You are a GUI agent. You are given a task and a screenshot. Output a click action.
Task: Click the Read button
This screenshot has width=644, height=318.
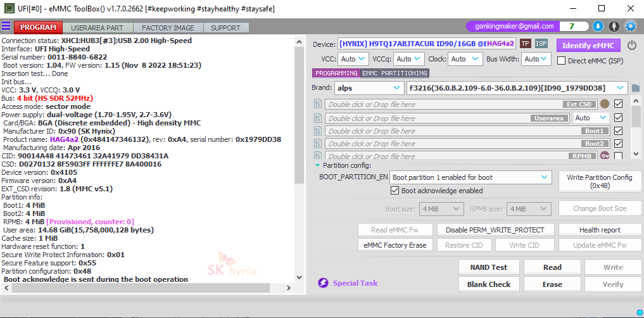click(552, 267)
